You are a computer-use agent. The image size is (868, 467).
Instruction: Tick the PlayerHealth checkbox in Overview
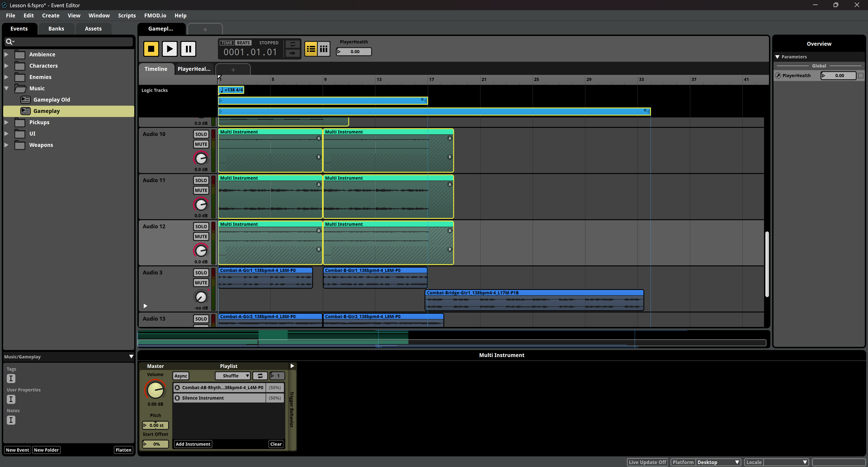click(x=861, y=76)
